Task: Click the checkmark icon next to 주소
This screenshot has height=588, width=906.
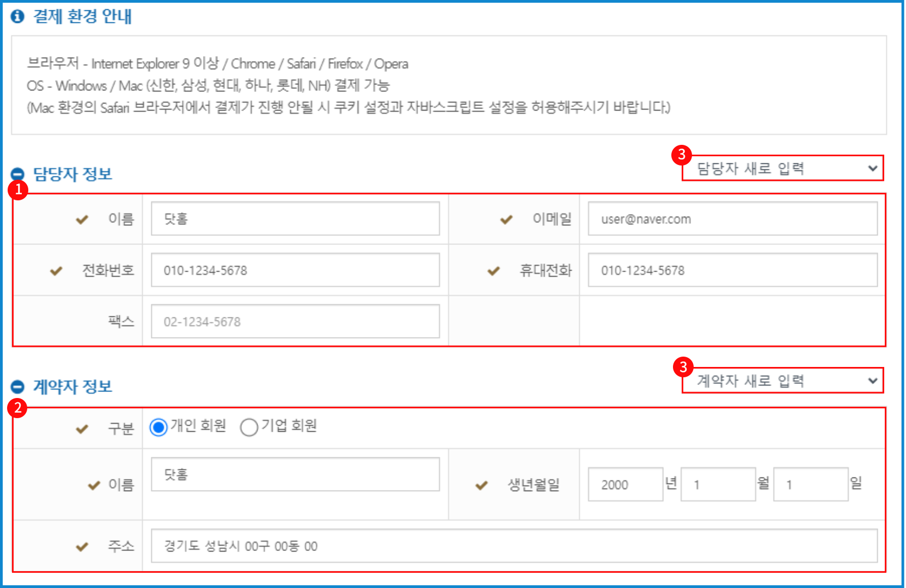Action: point(82,547)
